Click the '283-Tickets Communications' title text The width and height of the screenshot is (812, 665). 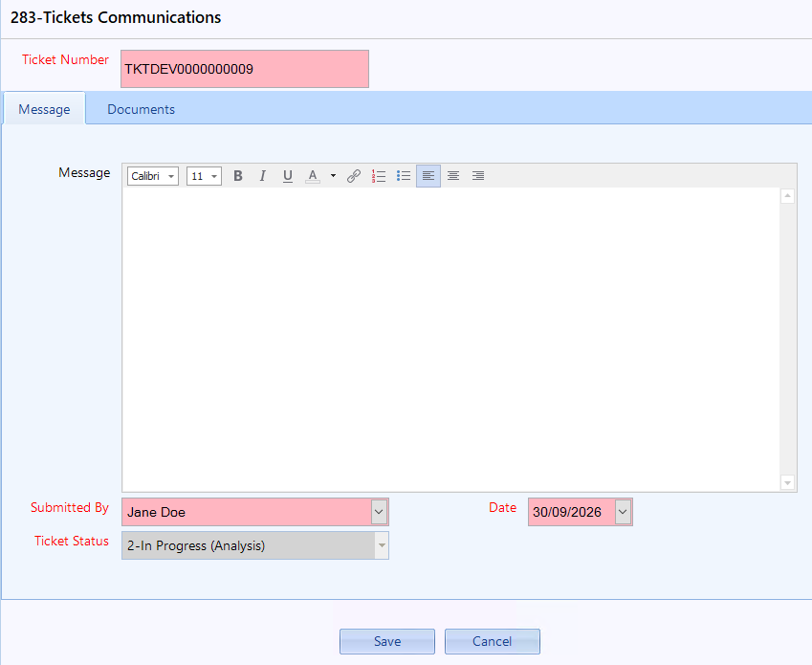click(116, 17)
